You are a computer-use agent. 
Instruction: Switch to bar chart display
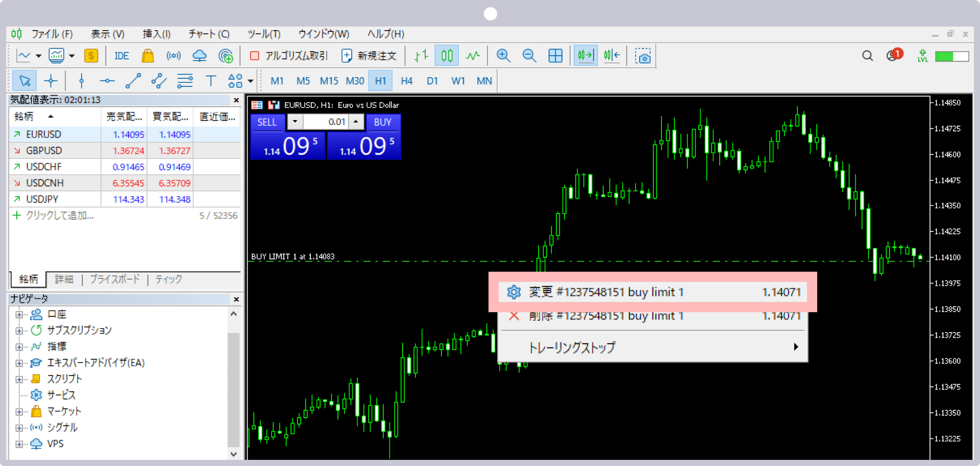[421, 56]
